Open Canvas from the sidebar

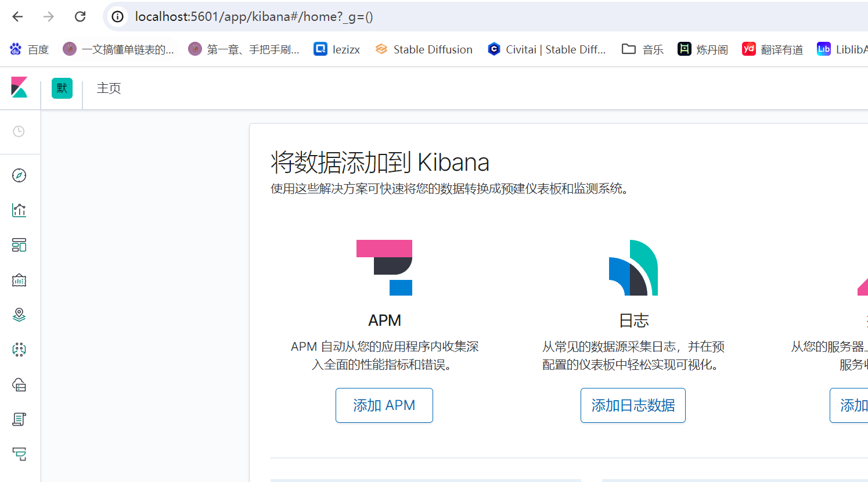click(x=19, y=280)
